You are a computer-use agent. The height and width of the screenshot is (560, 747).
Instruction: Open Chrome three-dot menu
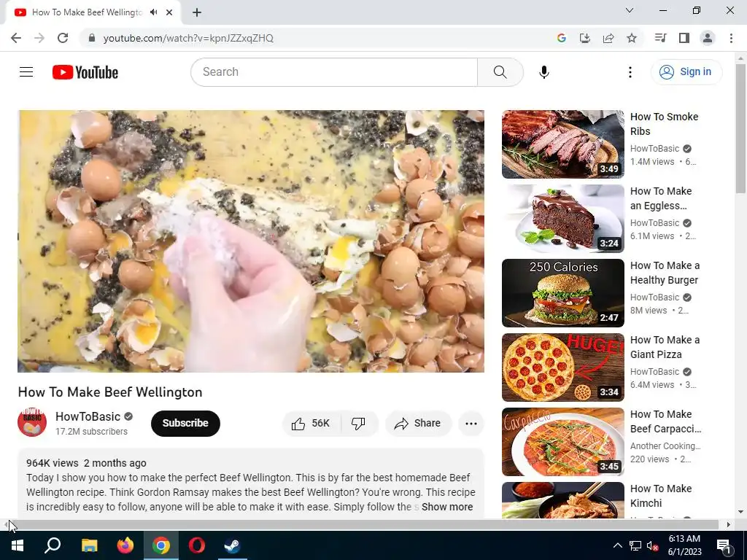click(731, 38)
